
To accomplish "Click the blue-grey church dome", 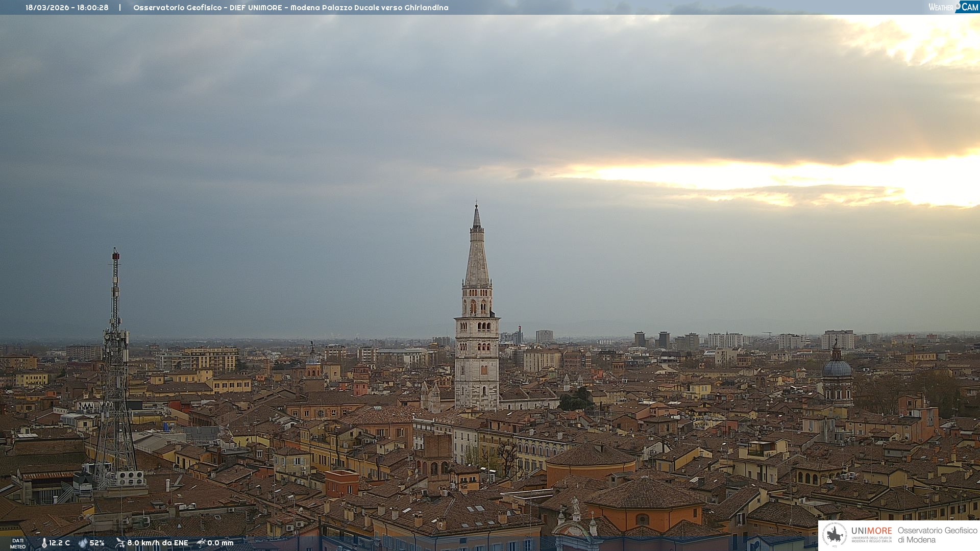I will tap(837, 368).
